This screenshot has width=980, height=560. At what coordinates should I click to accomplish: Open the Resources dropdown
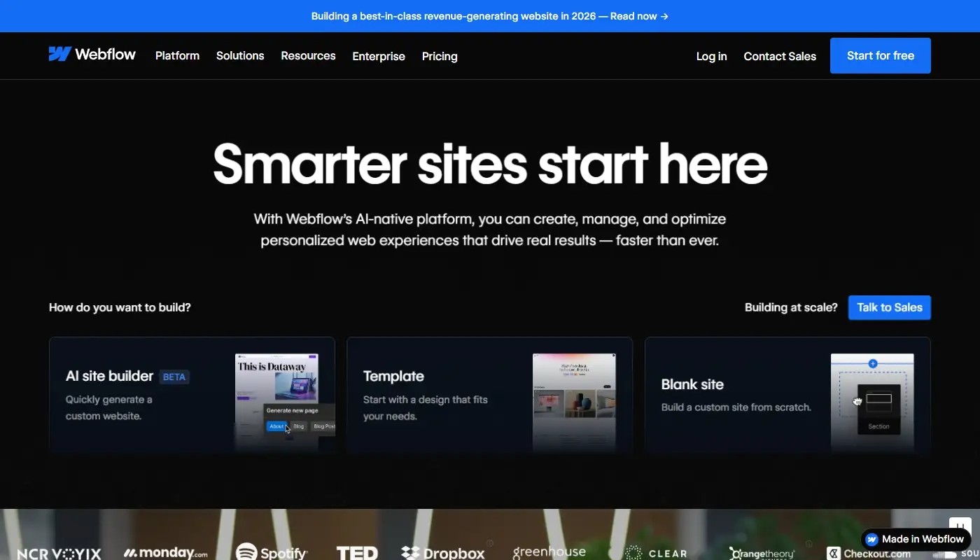click(308, 55)
